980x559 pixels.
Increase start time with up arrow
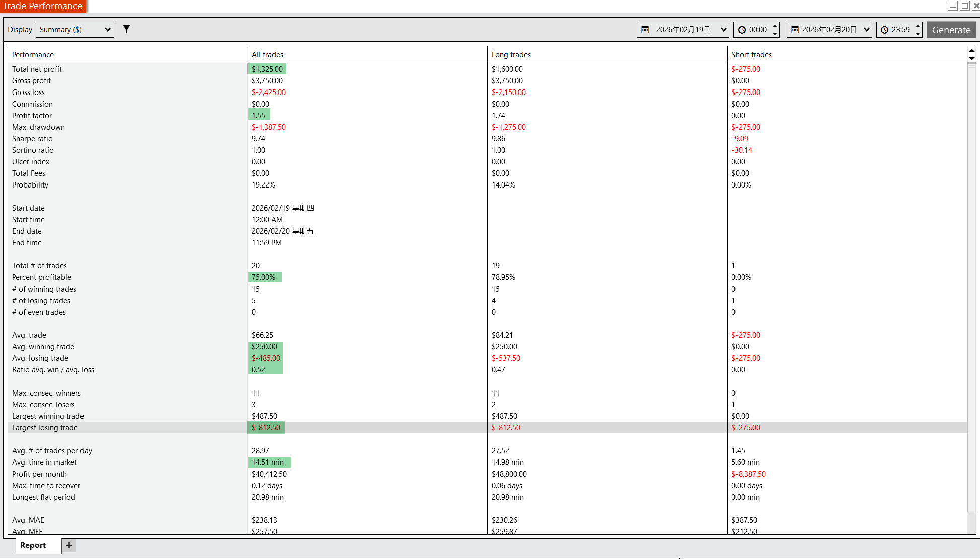pyautogui.click(x=775, y=26)
